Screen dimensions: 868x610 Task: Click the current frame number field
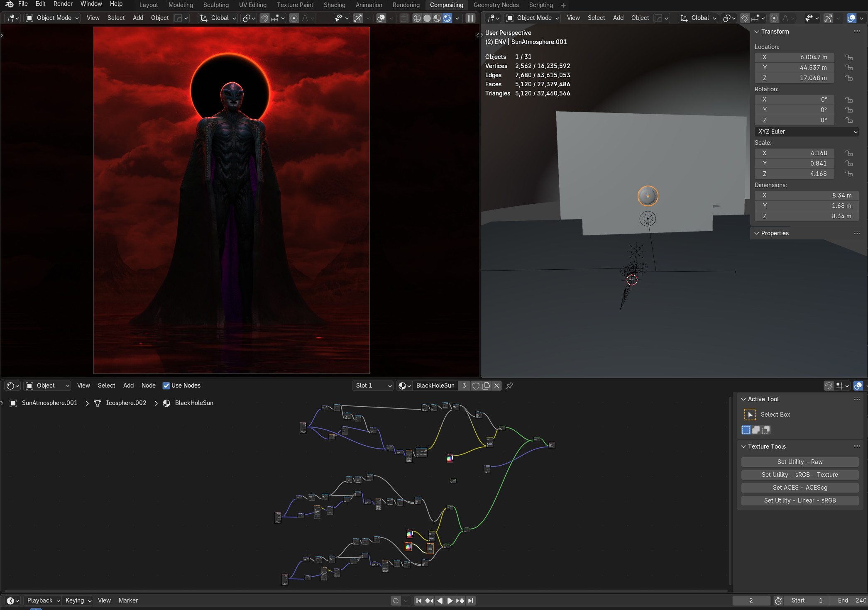751,600
